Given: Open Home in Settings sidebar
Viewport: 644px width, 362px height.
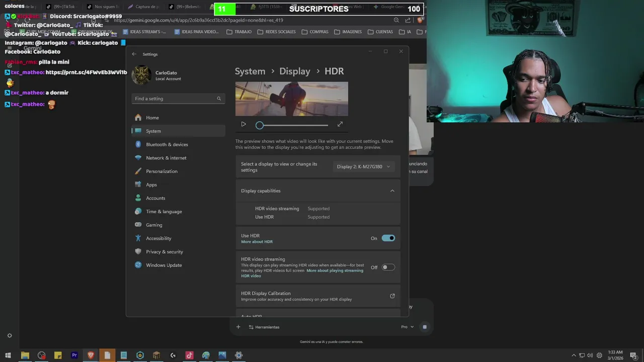Looking at the screenshot, I should tap(178, 118).
